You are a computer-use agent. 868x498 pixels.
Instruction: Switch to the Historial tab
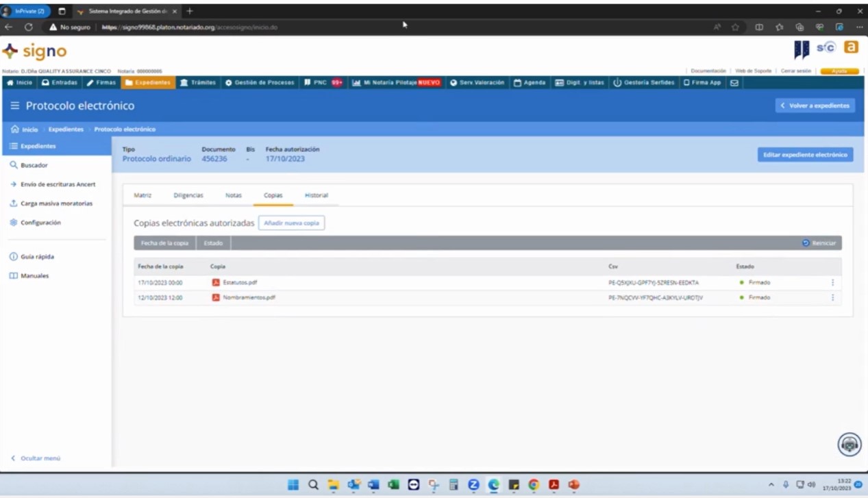click(x=316, y=195)
